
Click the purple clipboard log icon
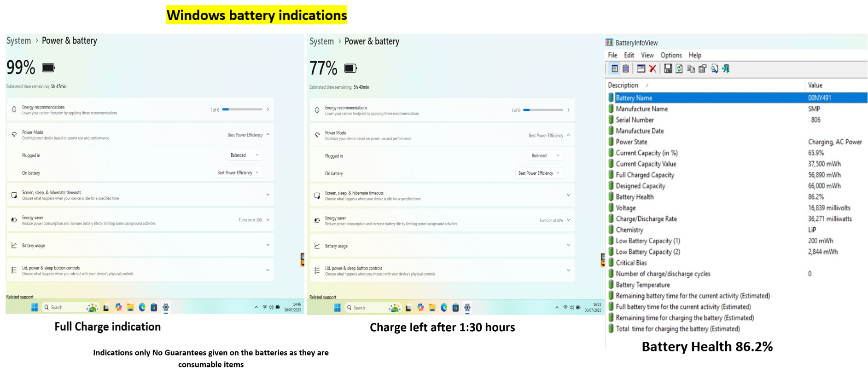(626, 69)
